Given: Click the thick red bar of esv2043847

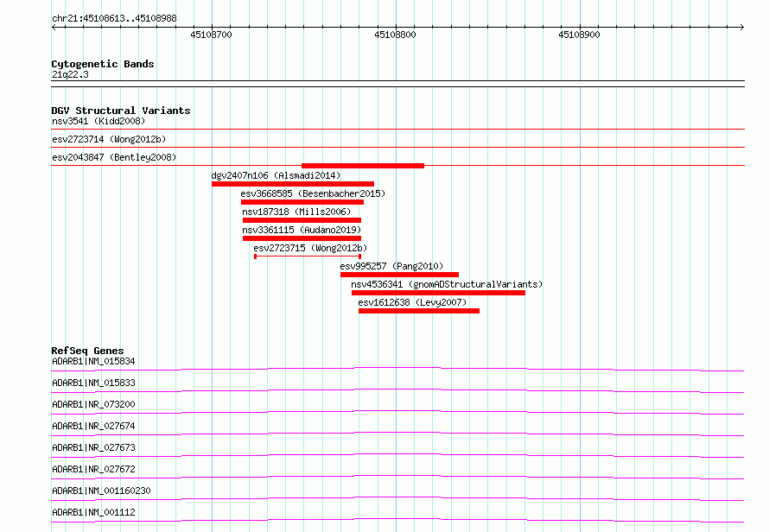Looking at the screenshot, I should pos(363,166).
